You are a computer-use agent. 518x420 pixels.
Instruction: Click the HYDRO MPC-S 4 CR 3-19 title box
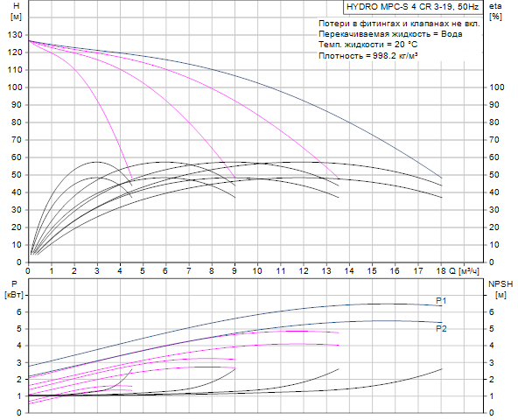click(413, 7)
